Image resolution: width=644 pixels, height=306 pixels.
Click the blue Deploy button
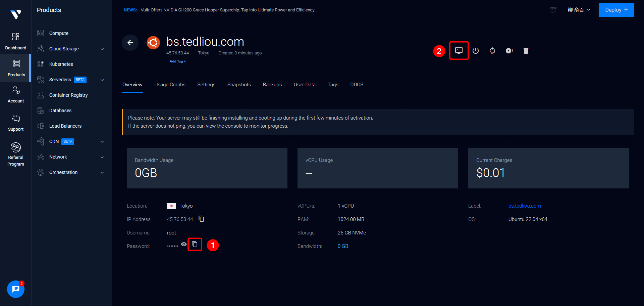tap(616, 10)
